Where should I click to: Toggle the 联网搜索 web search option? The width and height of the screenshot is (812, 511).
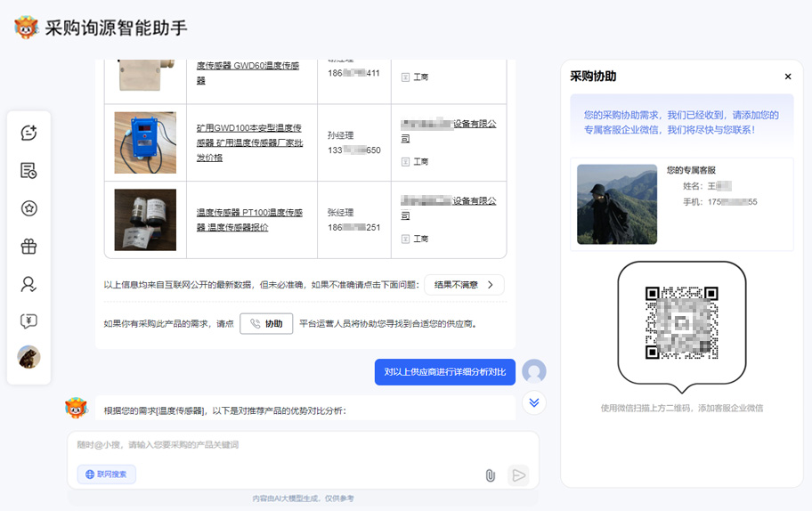(107, 474)
